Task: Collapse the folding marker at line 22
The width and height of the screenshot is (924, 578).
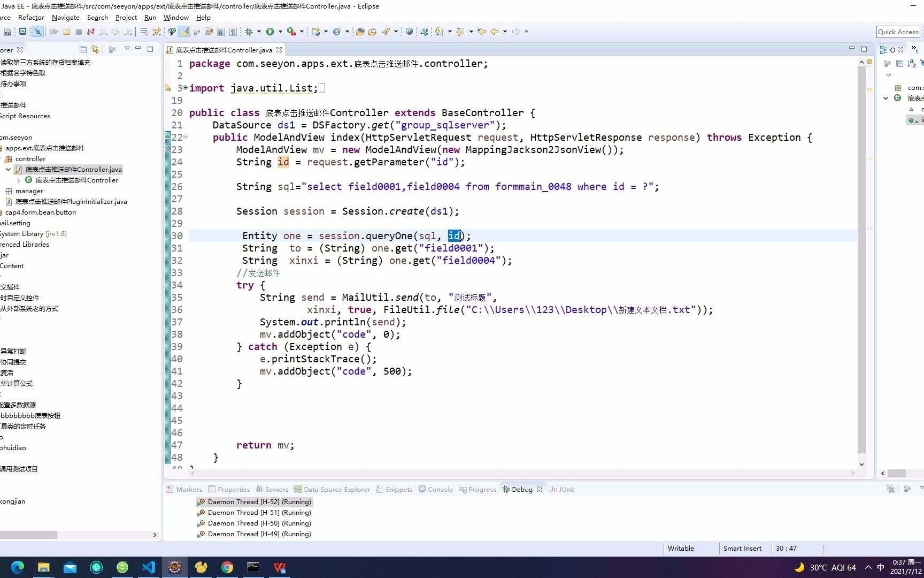Action: pyautogui.click(x=186, y=137)
